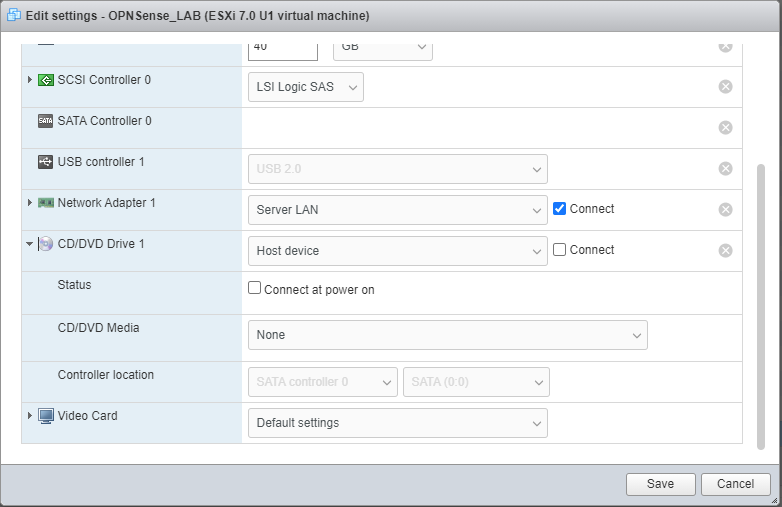
Task: Open Video Card Default settings dropdown
Action: pos(397,423)
